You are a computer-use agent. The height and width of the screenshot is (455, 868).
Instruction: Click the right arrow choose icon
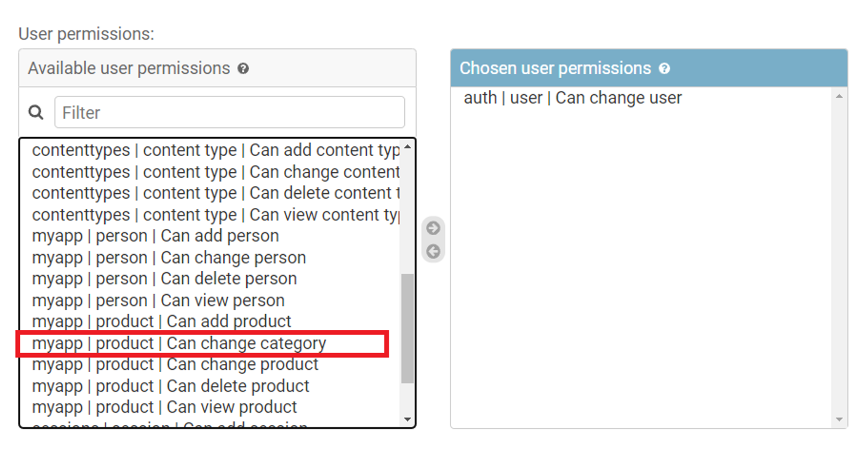(x=433, y=228)
